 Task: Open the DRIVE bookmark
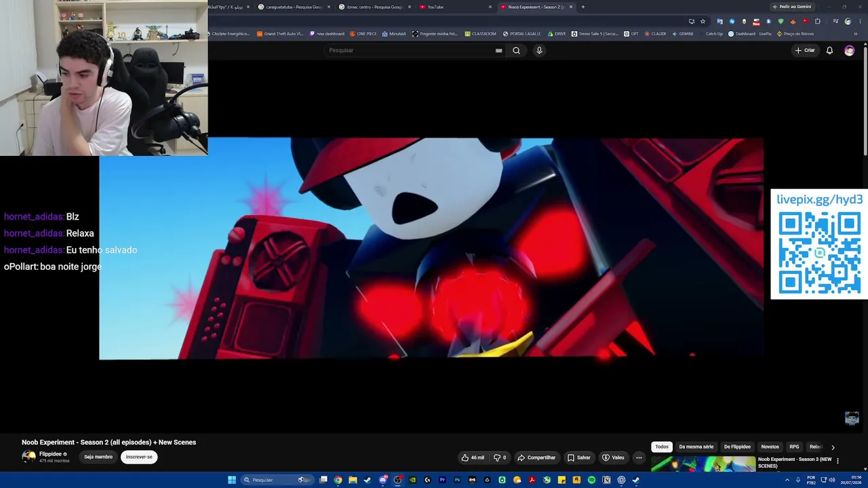coord(556,34)
